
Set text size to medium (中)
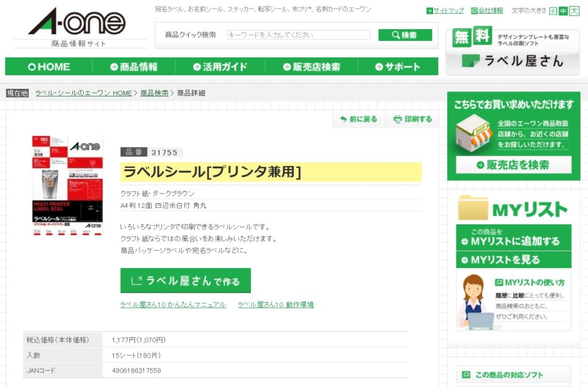click(563, 10)
